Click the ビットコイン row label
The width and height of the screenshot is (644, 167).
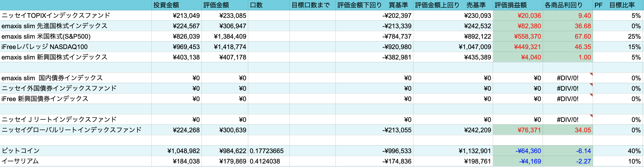[76, 151]
